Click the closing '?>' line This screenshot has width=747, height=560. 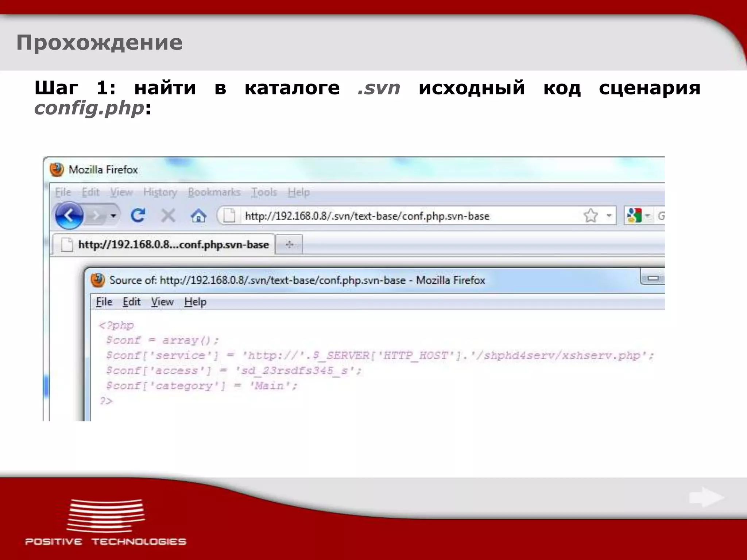(x=106, y=401)
